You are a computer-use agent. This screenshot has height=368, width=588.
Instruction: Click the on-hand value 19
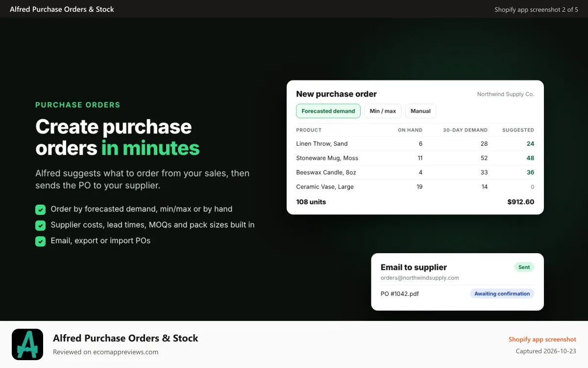pyautogui.click(x=418, y=186)
